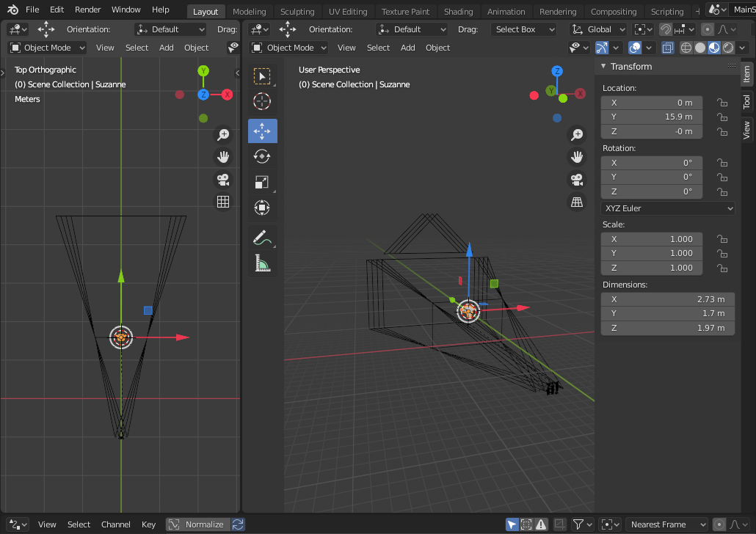This screenshot has height=534, width=756.
Task: Open the Window menu
Action: coord(126,10)
